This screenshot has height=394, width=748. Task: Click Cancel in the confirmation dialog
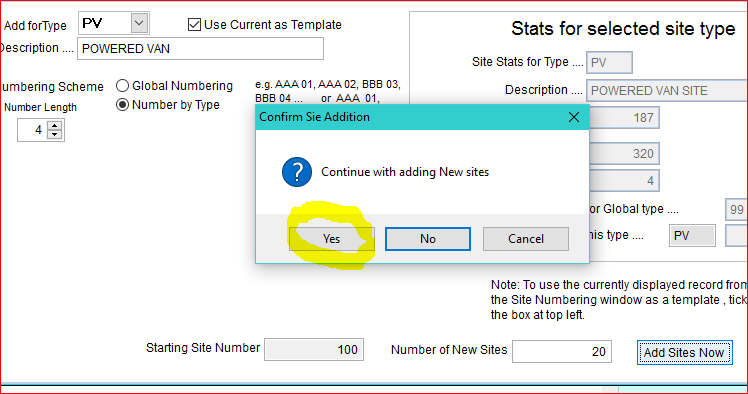click(526, 238)
